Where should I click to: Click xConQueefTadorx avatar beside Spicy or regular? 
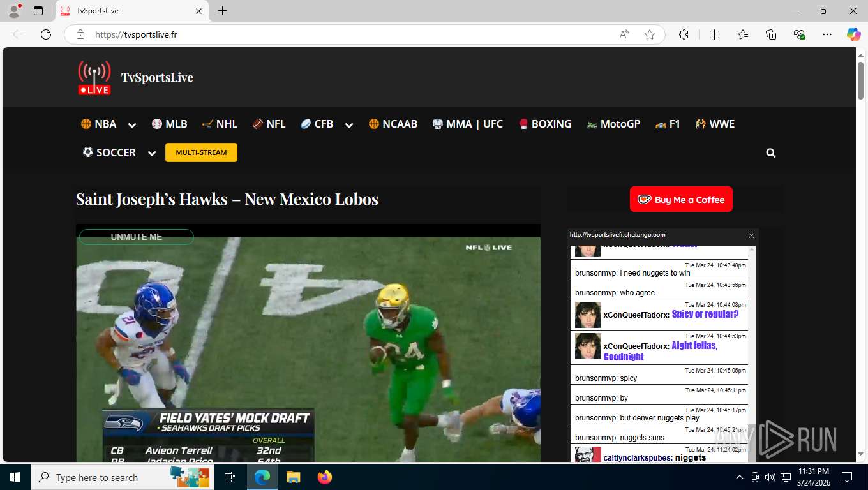pos(588,315)
